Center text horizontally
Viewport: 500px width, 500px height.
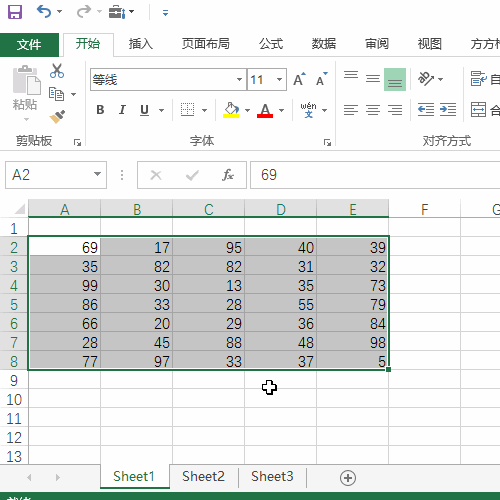click(373, 110)
